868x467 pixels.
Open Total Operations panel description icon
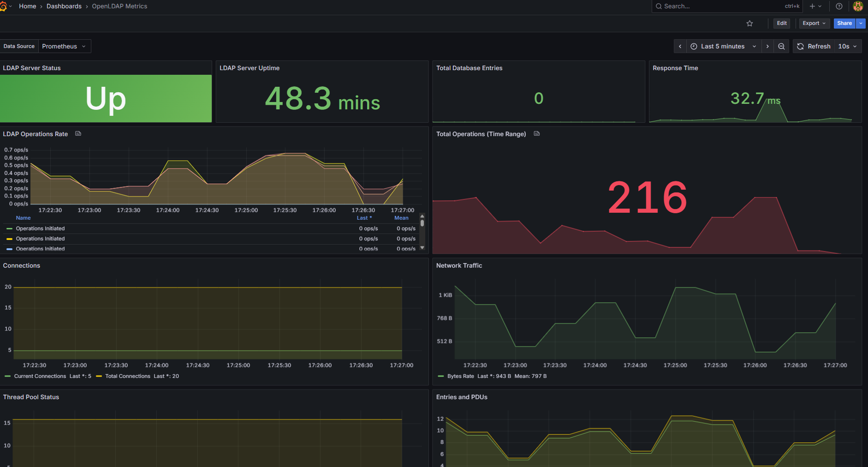click(x=537, y=134)
